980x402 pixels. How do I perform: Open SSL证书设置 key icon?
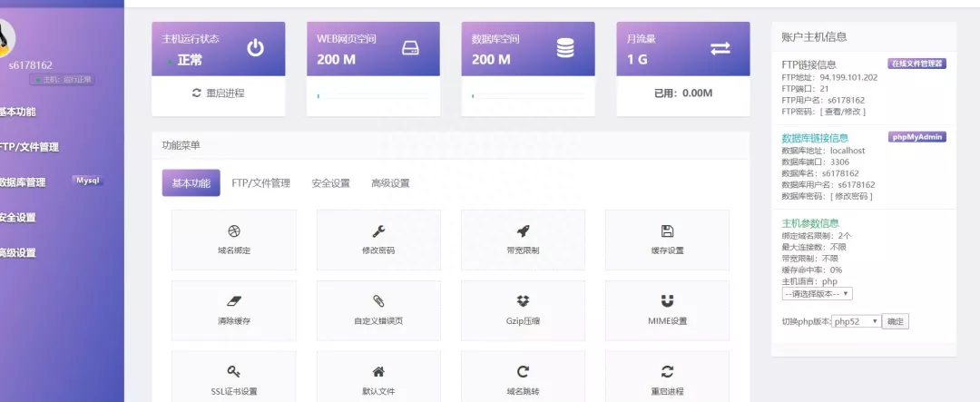tap(233, 372)
